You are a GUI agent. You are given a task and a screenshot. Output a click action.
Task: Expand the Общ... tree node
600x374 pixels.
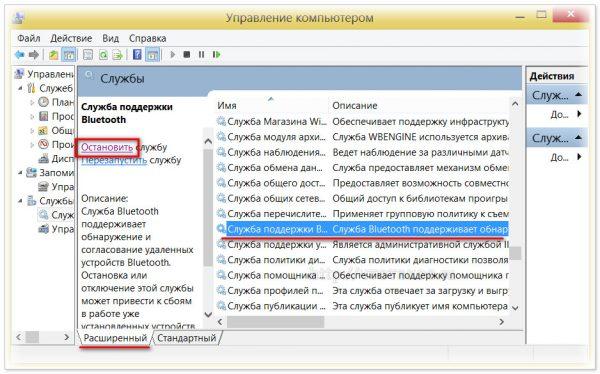point(32,131)
